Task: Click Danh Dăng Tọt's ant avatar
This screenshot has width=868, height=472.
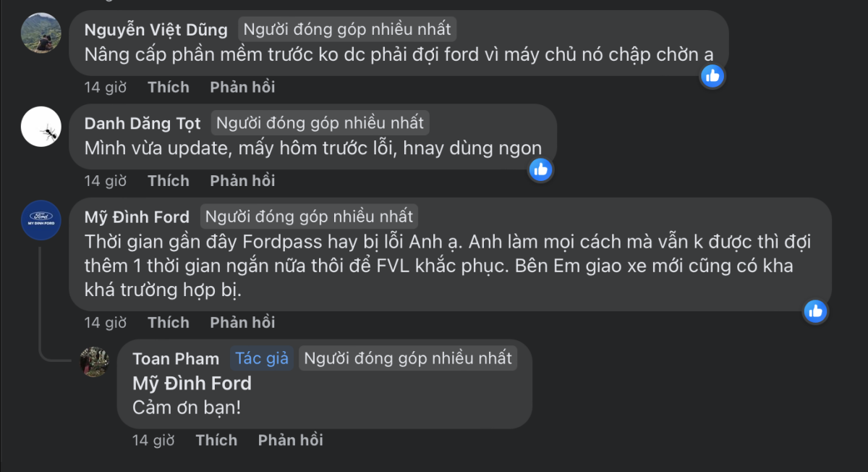Action: (x=41, y=127)
